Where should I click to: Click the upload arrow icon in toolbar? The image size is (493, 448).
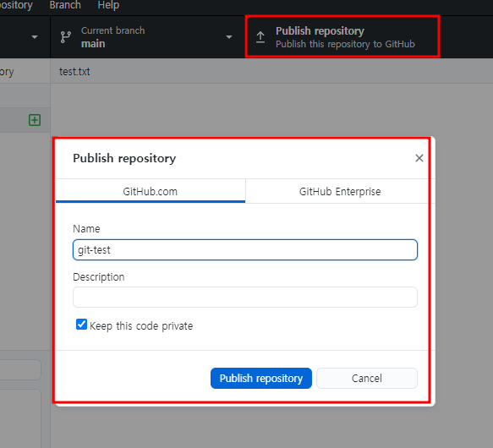260,37
